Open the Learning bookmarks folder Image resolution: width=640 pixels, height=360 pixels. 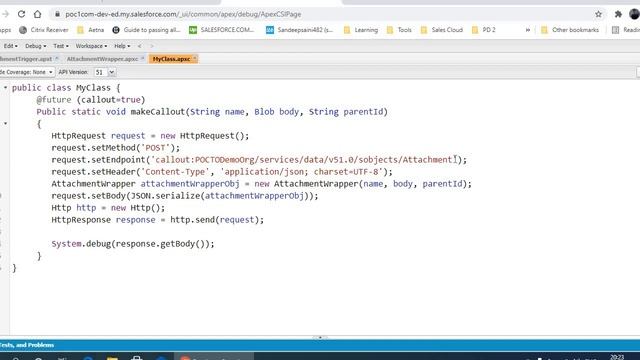tap(361, 30)
